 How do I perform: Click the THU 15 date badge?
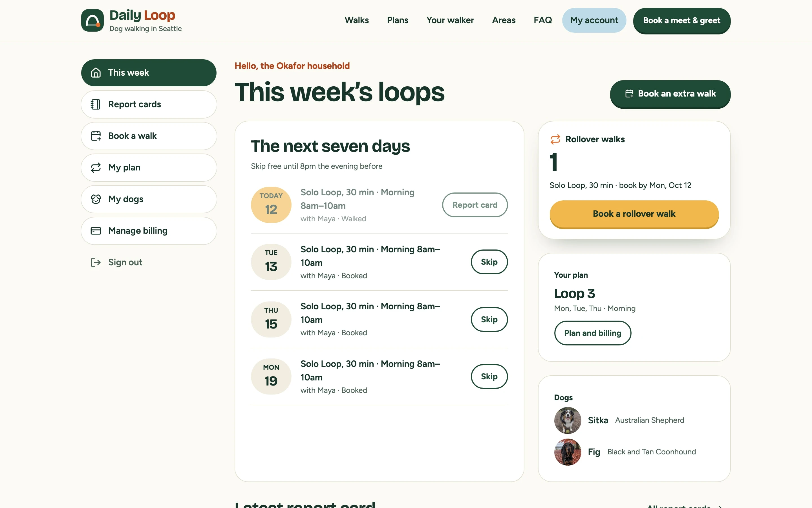(x=271, y=319)
